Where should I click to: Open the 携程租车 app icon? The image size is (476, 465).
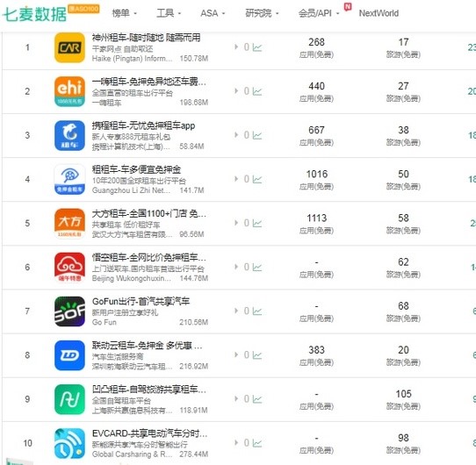pos(69,135)
